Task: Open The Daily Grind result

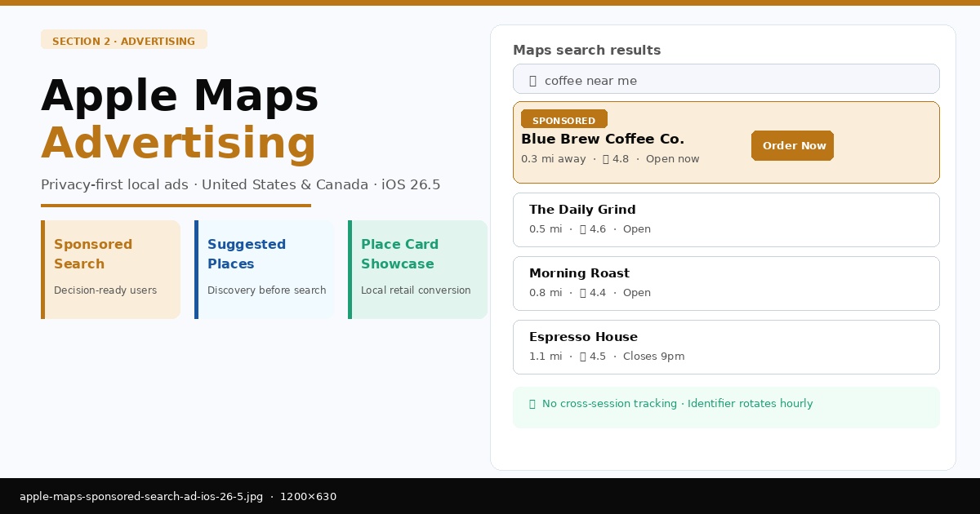Action: pyautogui.click(x=726, y=219)
